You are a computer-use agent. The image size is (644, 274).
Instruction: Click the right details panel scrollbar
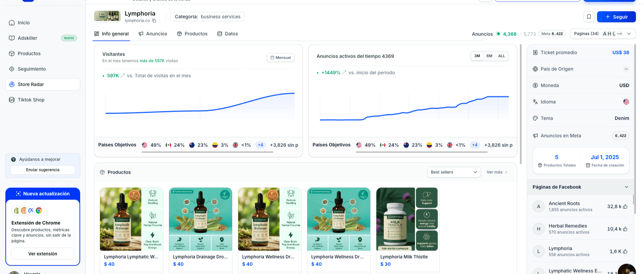[635, 129]
